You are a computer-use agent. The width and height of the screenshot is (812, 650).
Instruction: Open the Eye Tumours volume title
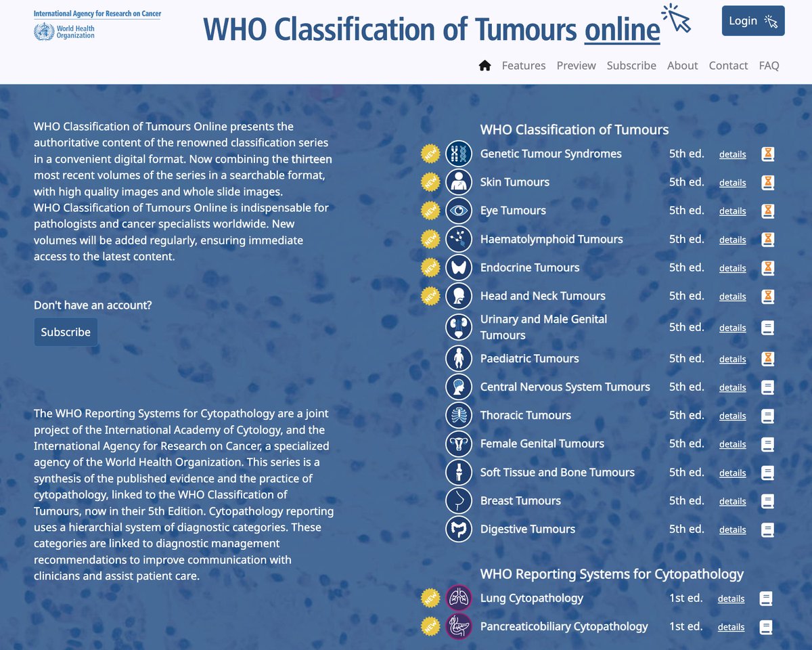pyautogui.click(x=513, y=211)
